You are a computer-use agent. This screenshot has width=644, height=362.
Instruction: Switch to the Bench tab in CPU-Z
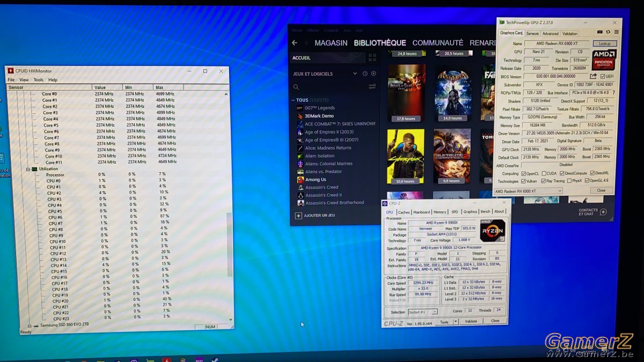[x=485, y=211]
